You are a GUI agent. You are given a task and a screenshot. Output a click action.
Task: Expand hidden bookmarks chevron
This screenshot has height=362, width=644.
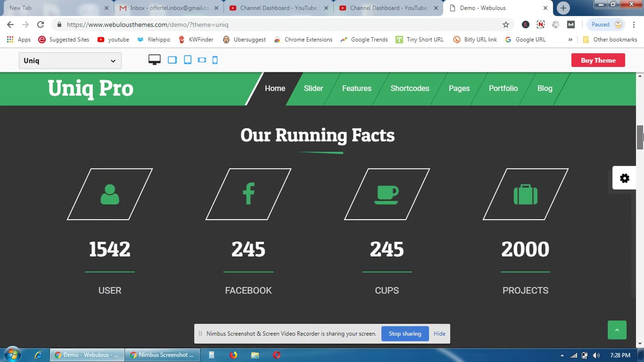pyautogui.click(x=570, y=40)
